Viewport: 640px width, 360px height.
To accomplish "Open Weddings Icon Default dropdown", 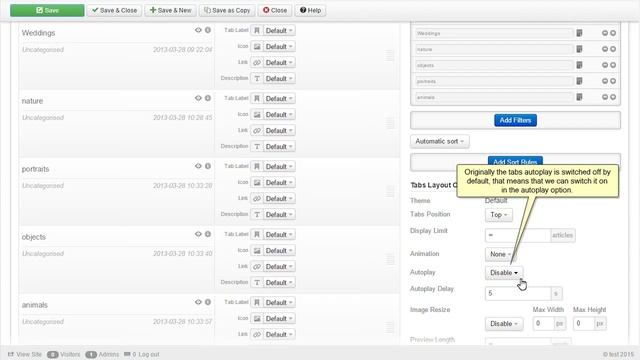I will tap(279, 47).
